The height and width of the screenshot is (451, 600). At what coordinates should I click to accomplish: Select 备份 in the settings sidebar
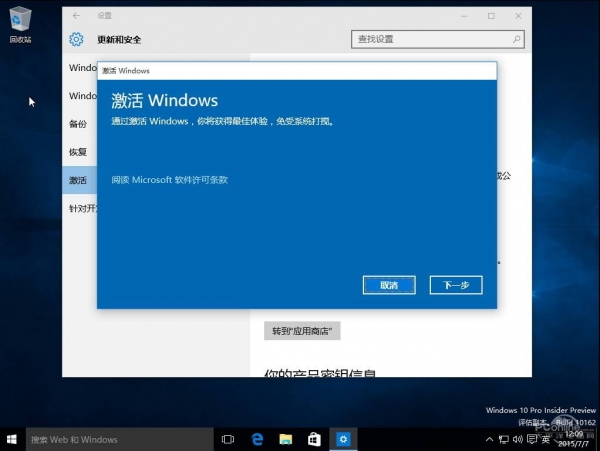77,124
